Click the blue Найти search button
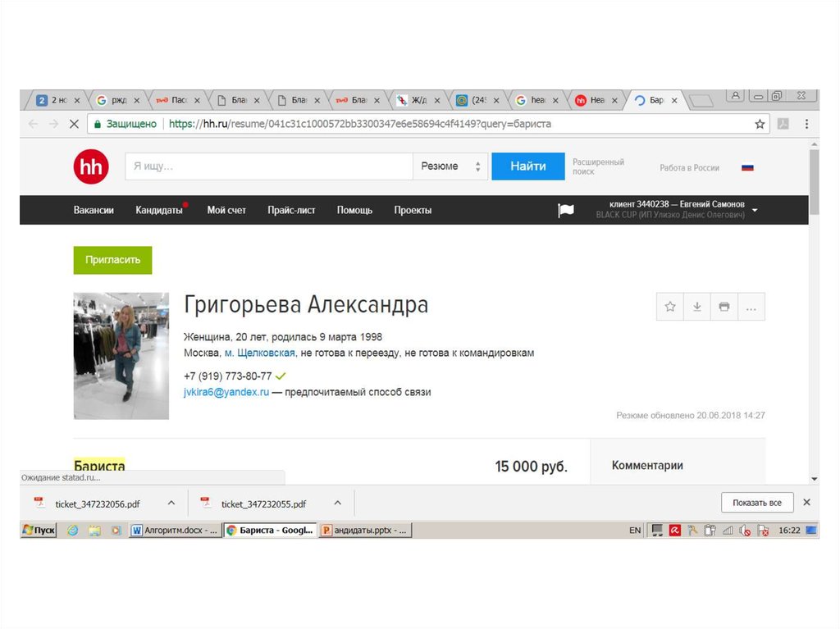 (x=527, y=166)
